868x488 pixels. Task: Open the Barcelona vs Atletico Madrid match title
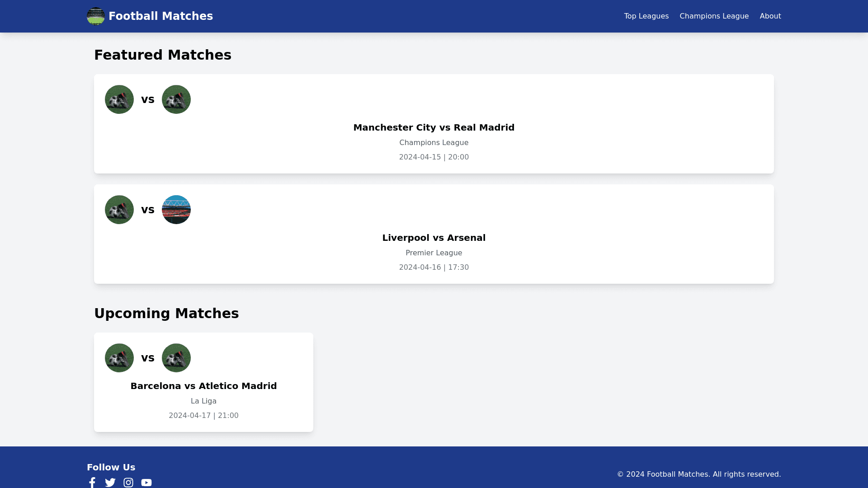[203, 386]
